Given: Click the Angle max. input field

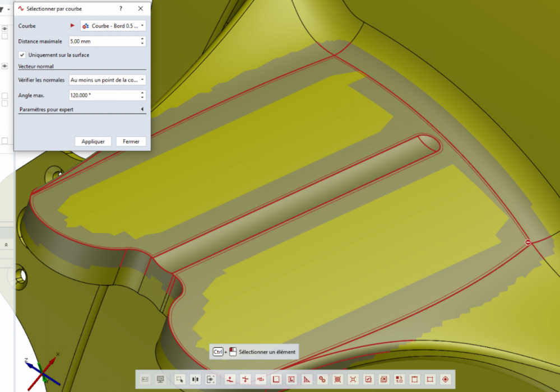Looking at the screenshot, I should pyautogui.click(x=104, y=95).
